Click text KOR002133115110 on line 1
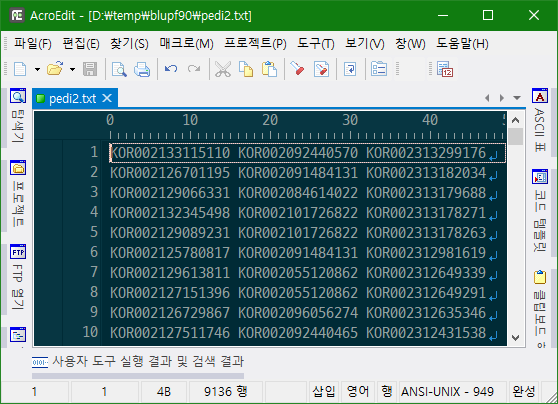Screen dimensions: 558x404 pyautogui.click(x=170, y=153)
